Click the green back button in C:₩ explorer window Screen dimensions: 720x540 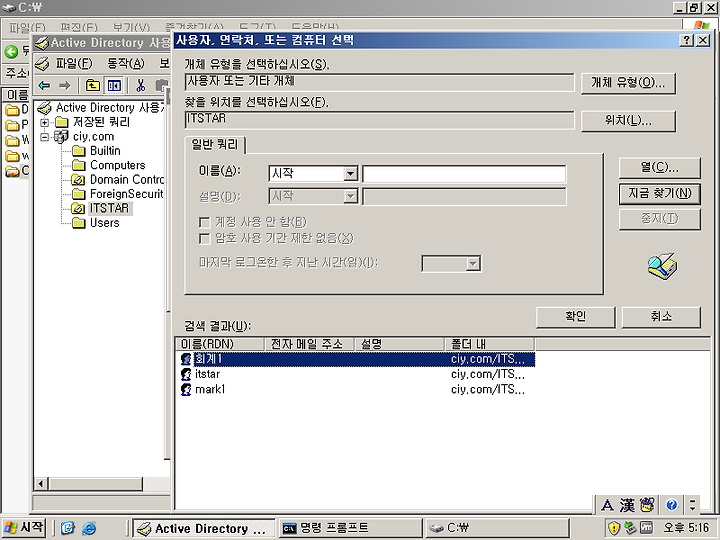click(11, 51)
